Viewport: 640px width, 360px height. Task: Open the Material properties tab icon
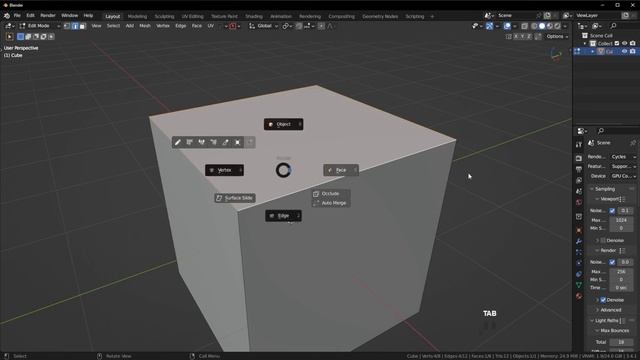[x=579, y=296]
